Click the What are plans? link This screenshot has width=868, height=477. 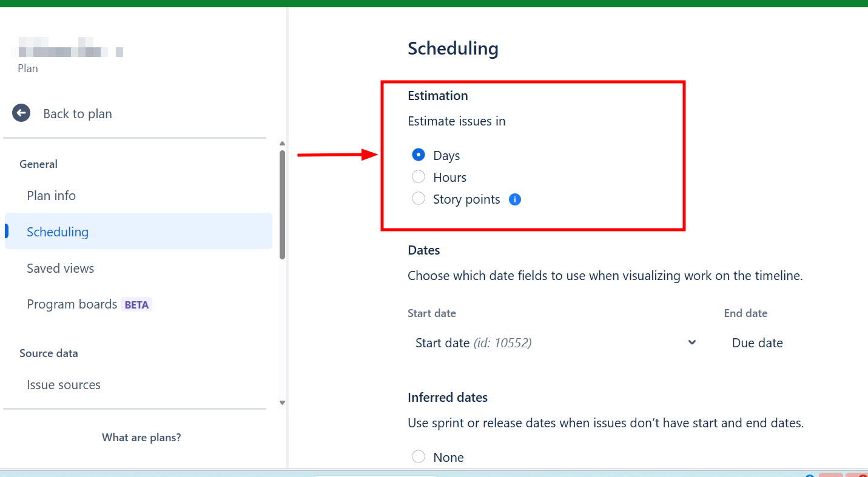141,438
